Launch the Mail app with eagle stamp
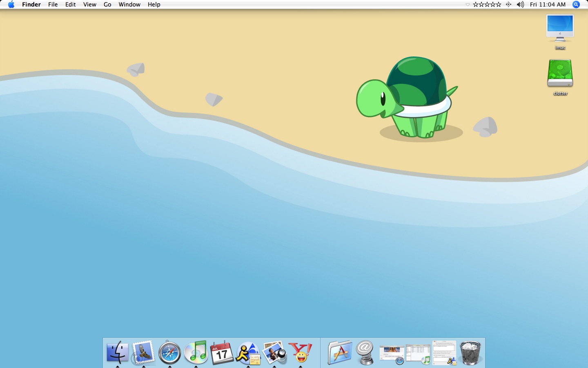This screenshot has width=588, height=368. (x=143, y=352)
